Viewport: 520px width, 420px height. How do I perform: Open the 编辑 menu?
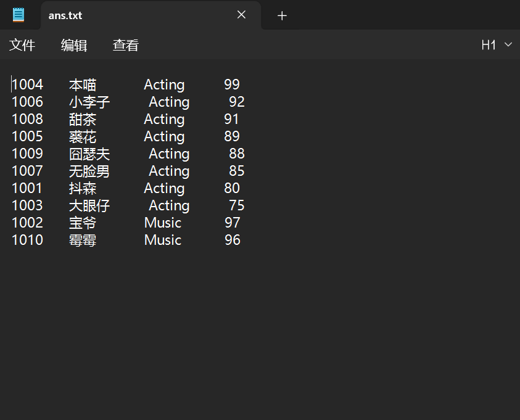click(x=74, y=45)
